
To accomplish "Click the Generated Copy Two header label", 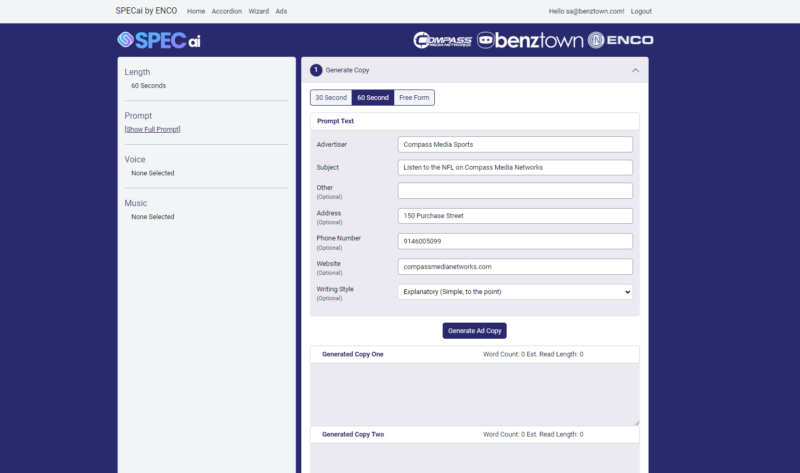I will pyautogui.click(x=353, y=434).
